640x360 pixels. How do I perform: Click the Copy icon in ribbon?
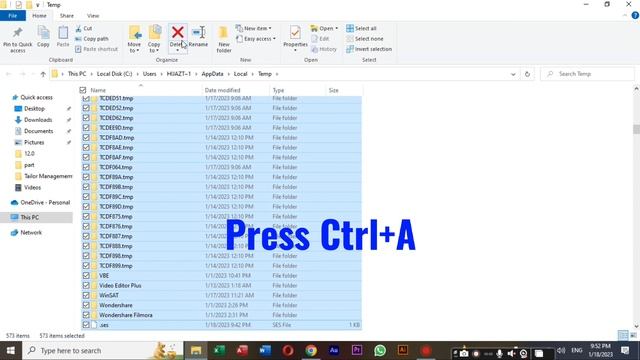click(x=43, y=33)
